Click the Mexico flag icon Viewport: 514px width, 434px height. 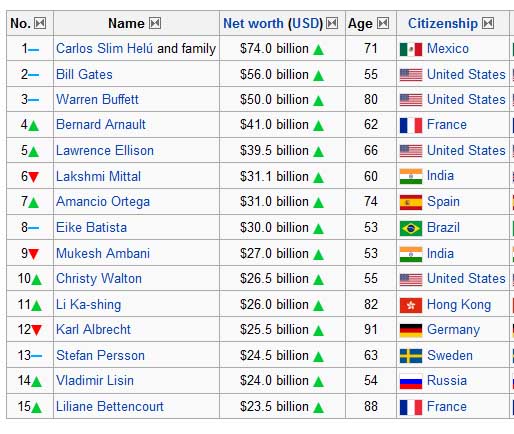click(x=411, y=49)
